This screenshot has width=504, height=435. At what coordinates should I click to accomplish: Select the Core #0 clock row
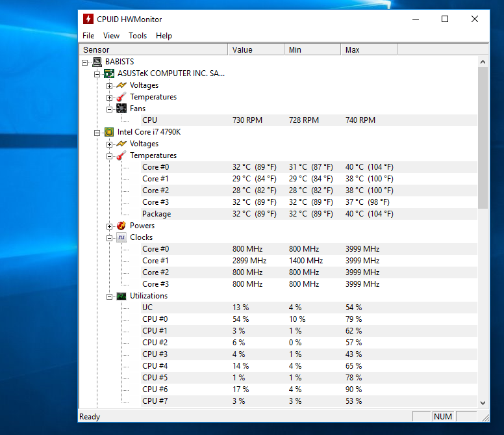309,249
